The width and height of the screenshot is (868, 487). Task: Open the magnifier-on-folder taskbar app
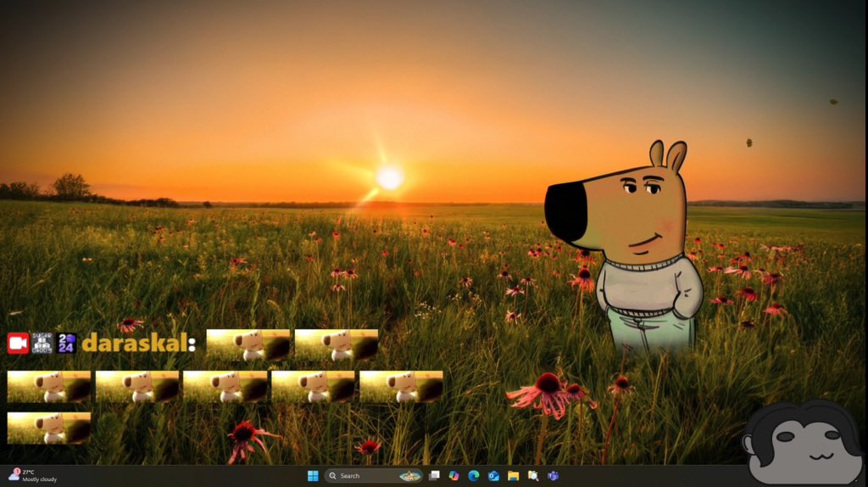click(x=533, y=476)
